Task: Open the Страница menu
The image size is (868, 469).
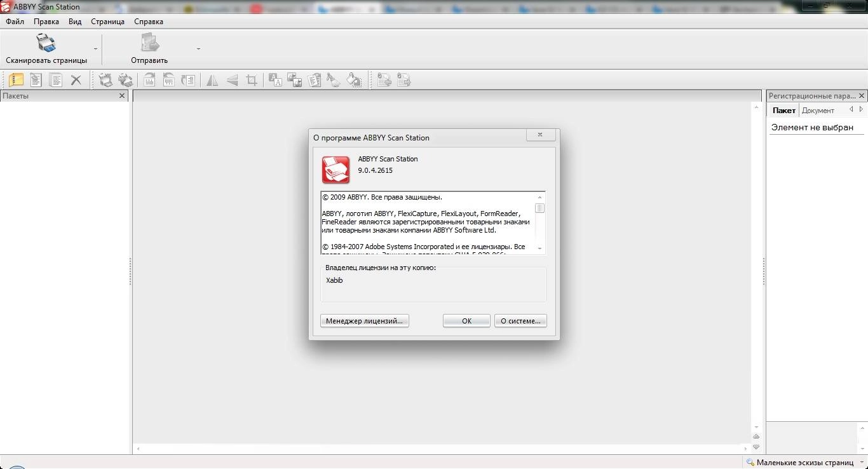Action: (x=108, y=22)
